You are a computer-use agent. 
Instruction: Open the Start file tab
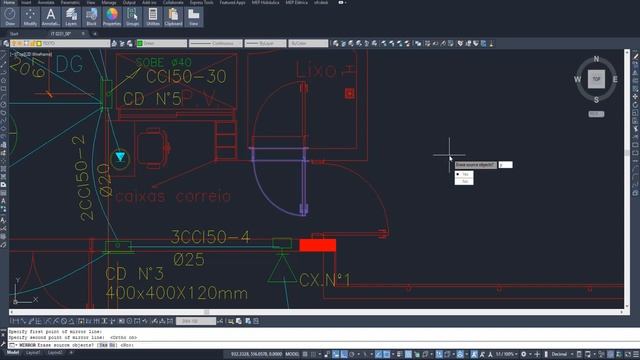(x=14, y=34)
